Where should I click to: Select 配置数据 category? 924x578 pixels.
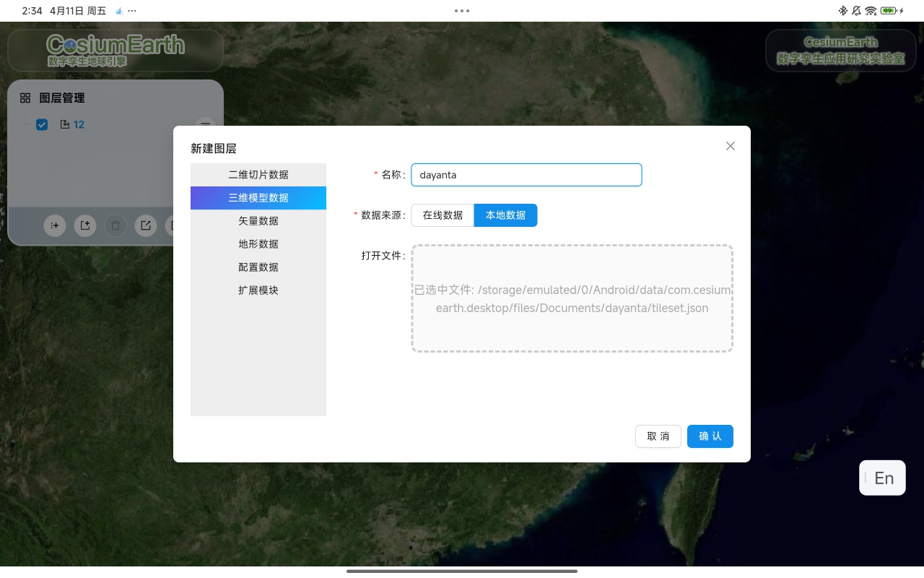coord(258,267)
